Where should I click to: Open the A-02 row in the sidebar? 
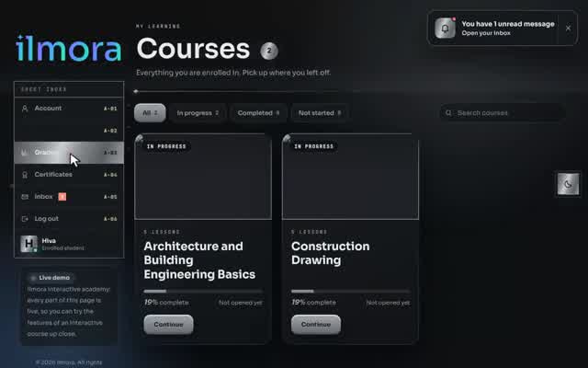coord(69,131)
